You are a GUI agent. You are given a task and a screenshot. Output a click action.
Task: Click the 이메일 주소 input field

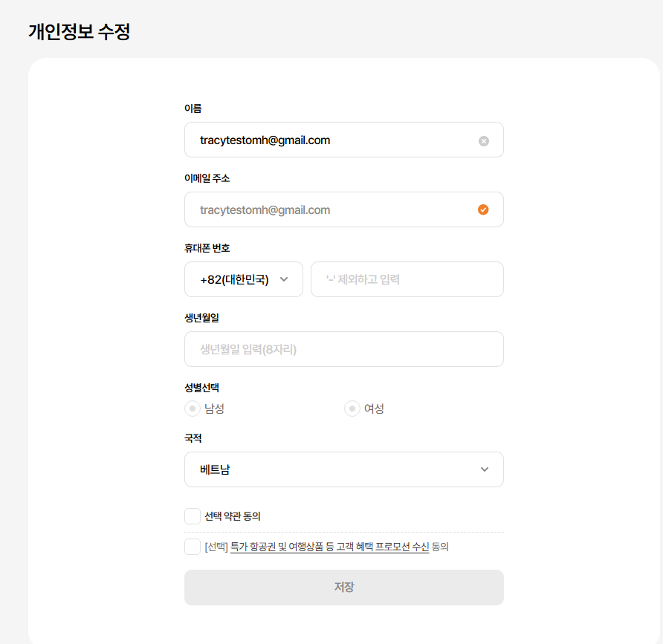tap(334, 210)
